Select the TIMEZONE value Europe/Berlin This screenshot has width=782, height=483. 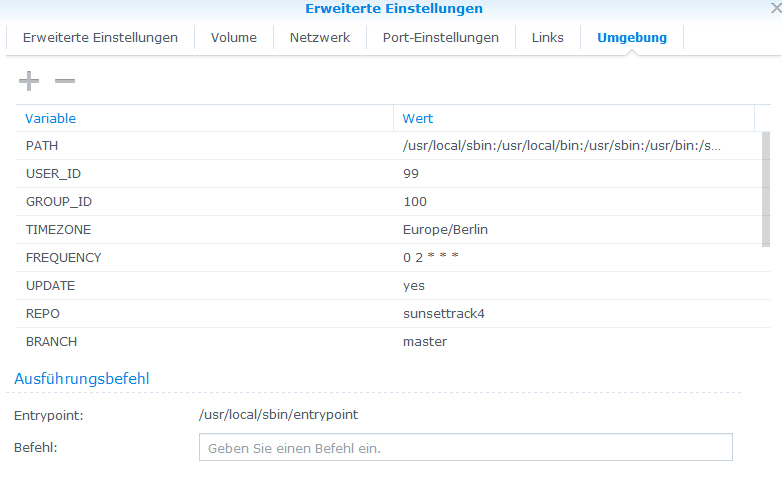coord(445,230)
